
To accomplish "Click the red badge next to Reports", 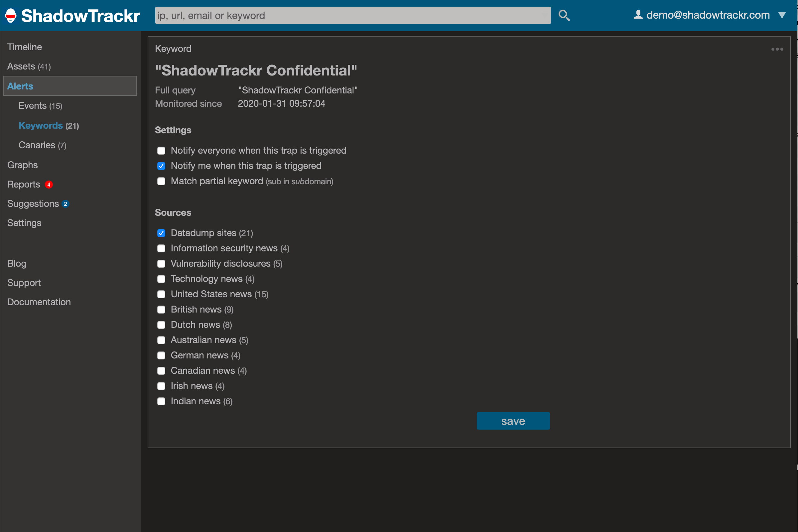I will [49, 185].
